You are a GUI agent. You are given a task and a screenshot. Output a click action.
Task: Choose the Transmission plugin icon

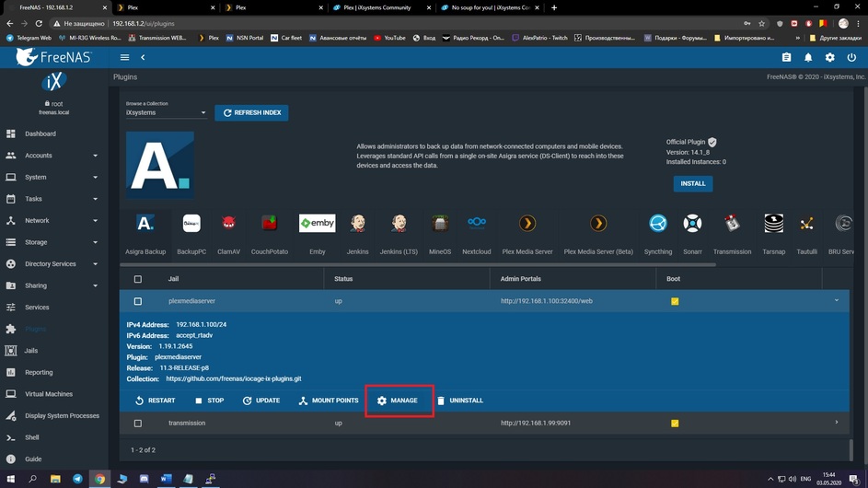pyautogui.click(x=732, y=223)
